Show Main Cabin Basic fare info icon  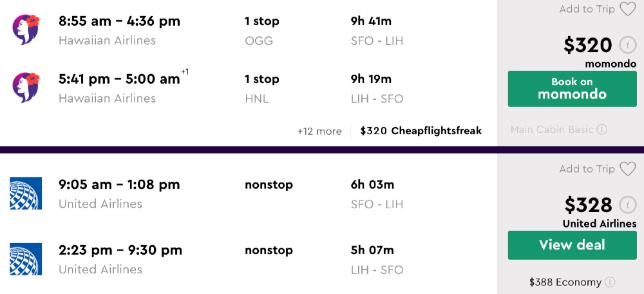pyautogui.click(x=602, y=130)
